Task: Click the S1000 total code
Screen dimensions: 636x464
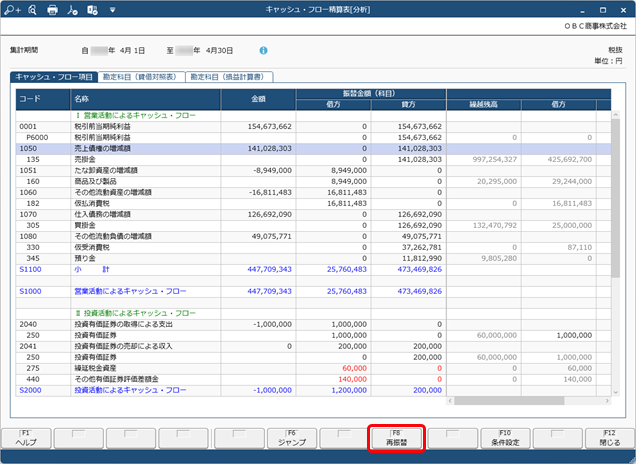Action: (30, 291)
